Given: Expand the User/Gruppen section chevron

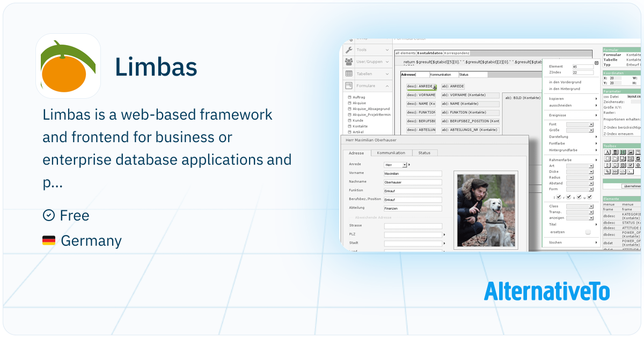Looking at the screenshot, I should coord(387,62).
